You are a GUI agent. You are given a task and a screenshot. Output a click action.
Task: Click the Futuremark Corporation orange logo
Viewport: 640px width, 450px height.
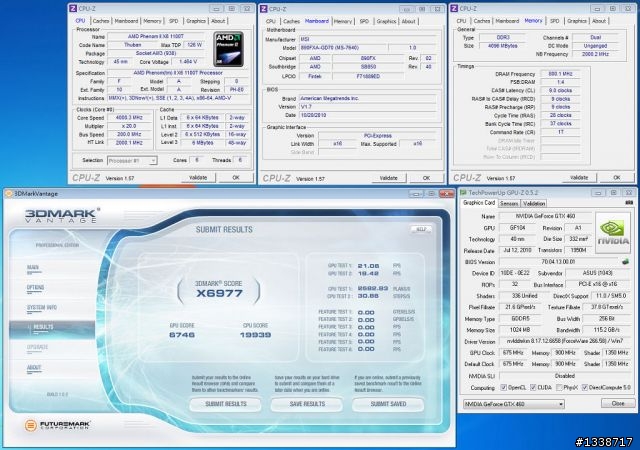tap(31, 425)
